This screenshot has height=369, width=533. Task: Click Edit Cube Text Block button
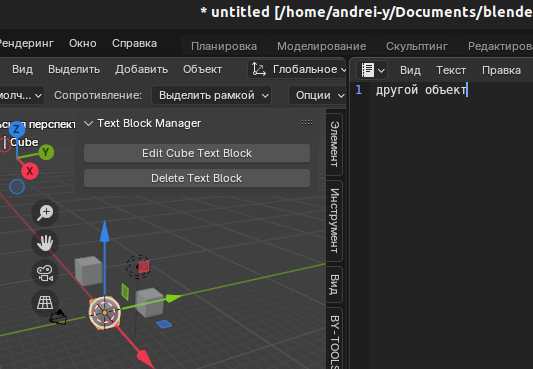tap(197, 153)
